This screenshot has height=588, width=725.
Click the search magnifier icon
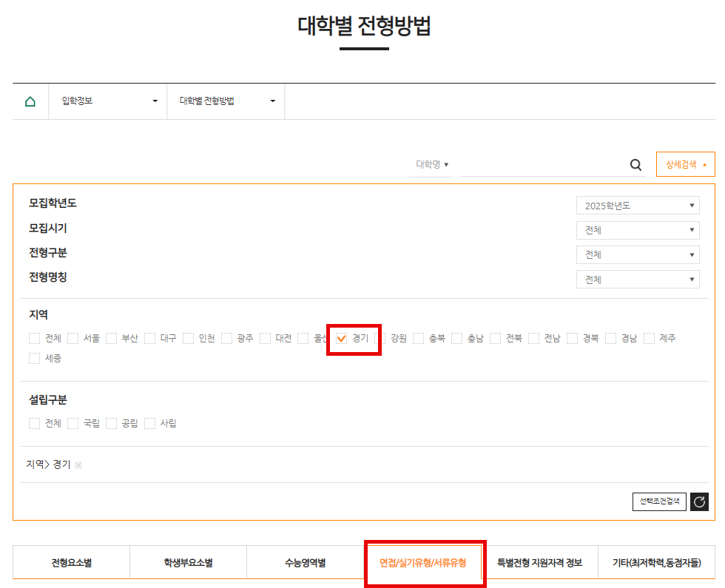pyautogui.click(x=635, y=165)
